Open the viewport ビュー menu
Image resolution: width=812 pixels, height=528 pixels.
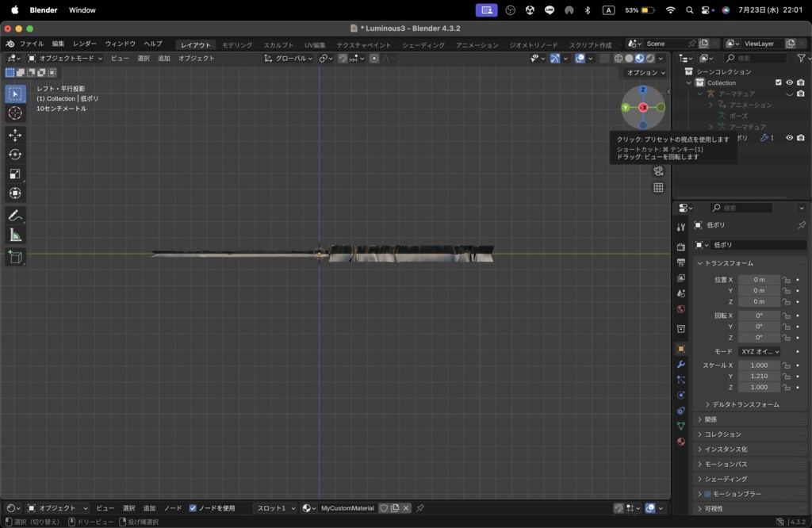point(120,59)
